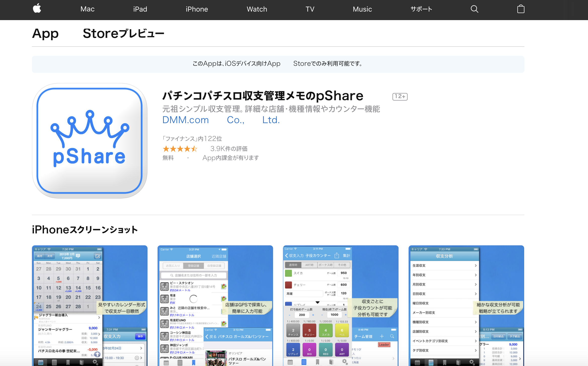Click the app title パチンコパチスロ収支管理メモのpShare

tap(263, 96)
